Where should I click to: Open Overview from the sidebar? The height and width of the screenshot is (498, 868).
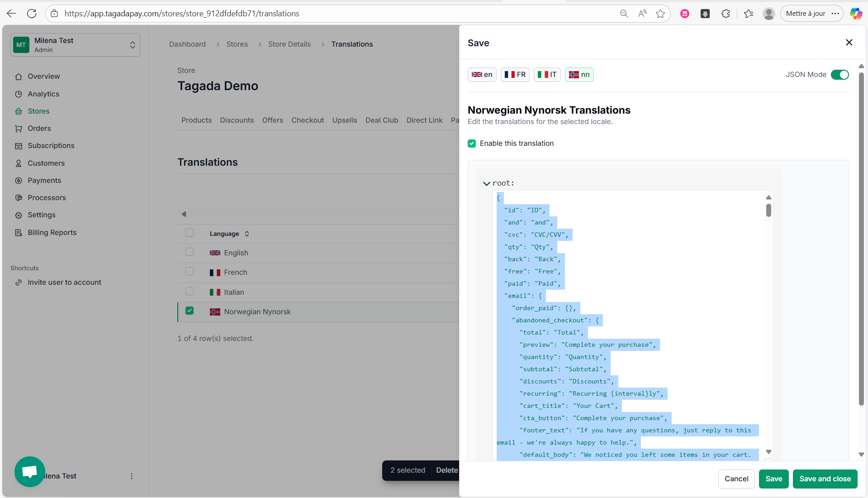44,77
